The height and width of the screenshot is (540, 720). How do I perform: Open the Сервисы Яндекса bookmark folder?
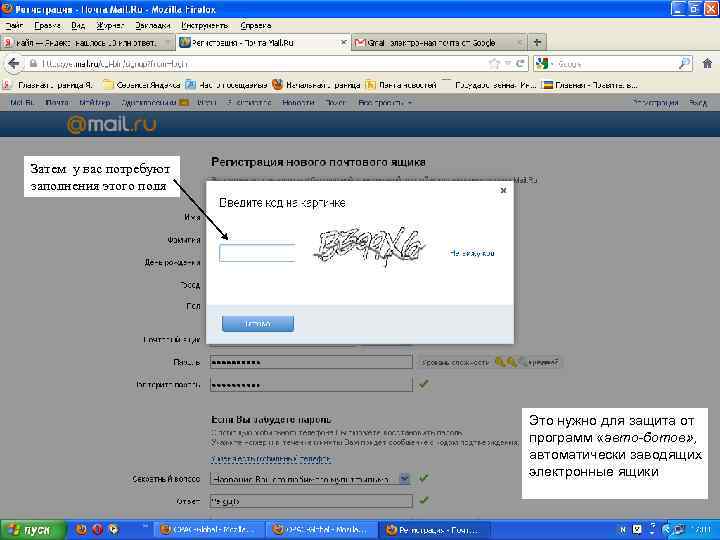tap(142, 85)
